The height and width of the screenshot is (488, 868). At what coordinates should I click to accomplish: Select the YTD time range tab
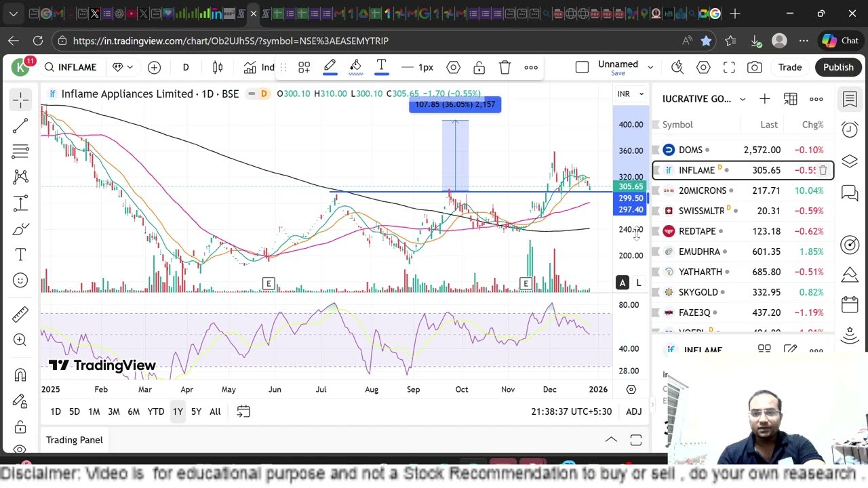(156, 411)
